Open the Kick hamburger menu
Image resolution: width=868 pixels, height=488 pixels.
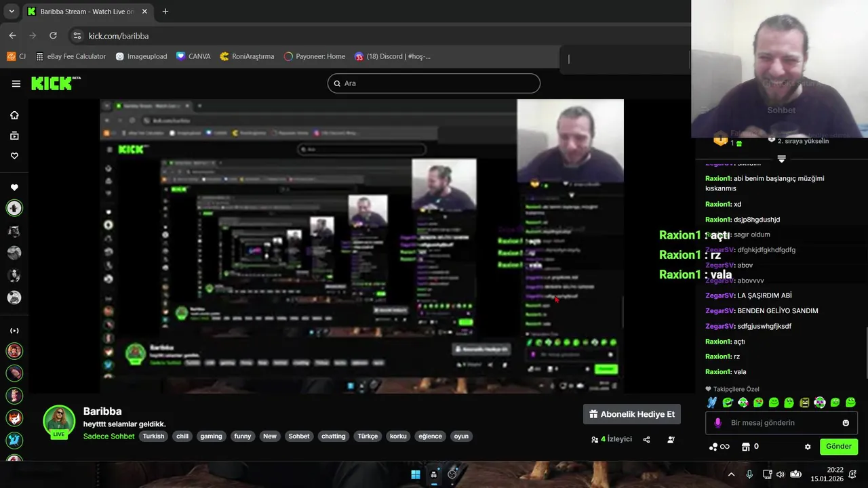(x=16, y=83)
